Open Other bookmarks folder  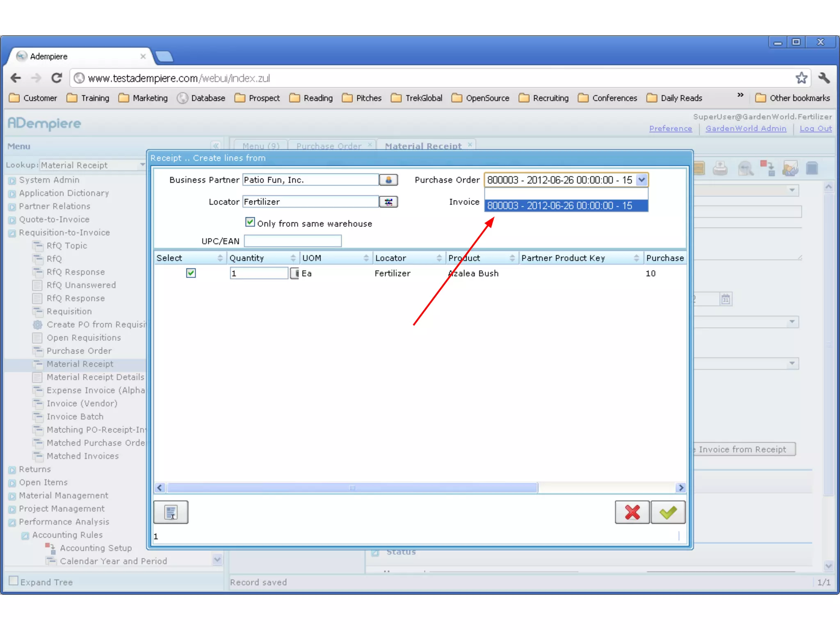[x=792, y=98]
